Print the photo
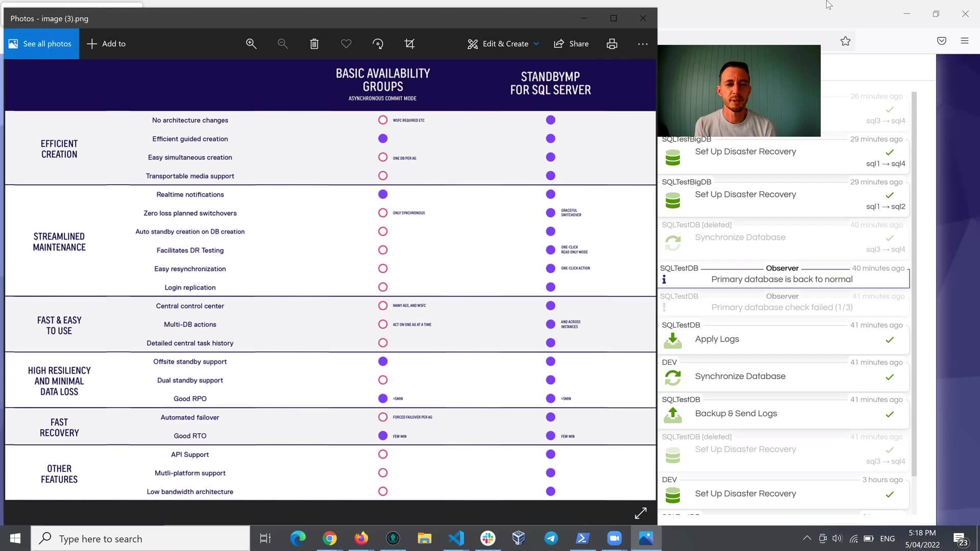The width and height of the screenshot is (980, 551). click(x=612, y=44)
